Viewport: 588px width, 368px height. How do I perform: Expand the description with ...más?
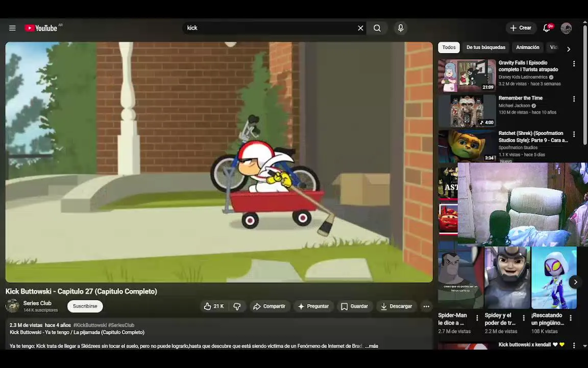[372, 346]
